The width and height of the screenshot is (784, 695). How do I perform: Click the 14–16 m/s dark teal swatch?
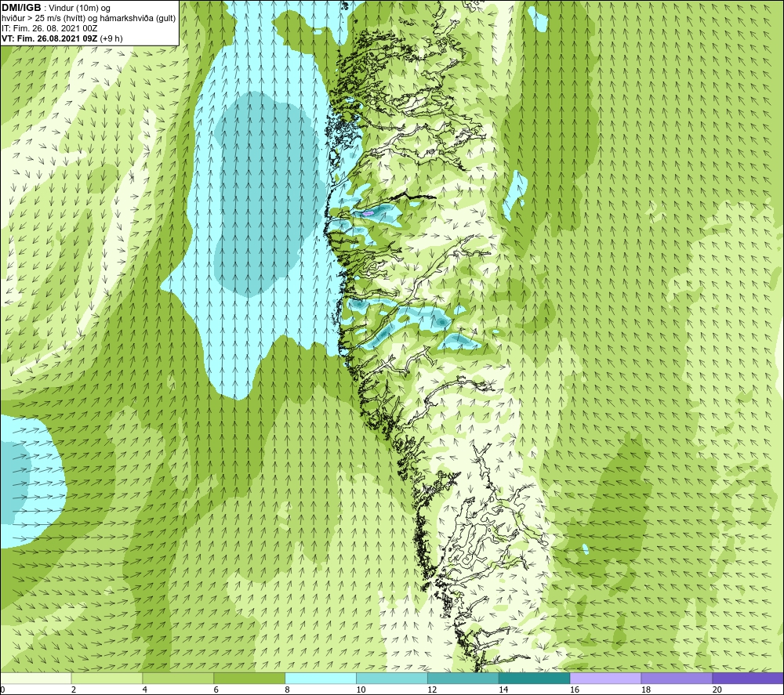click(x=535, y=678)
